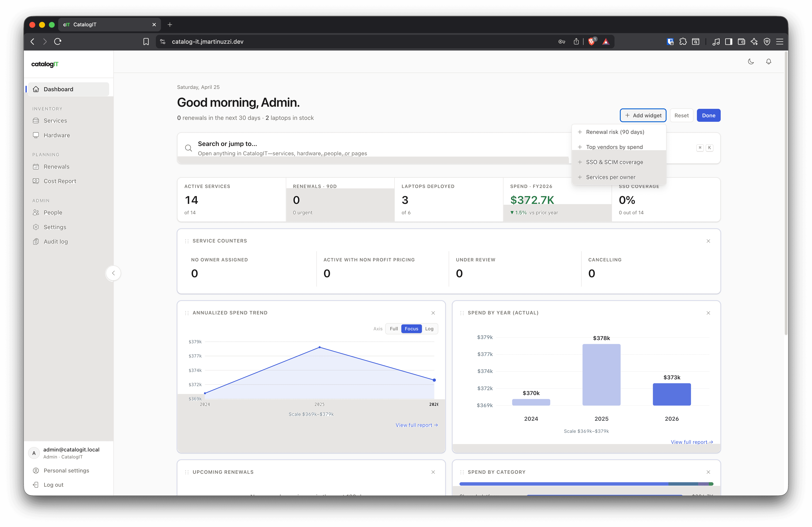Viewport: 812px width, 527px height.
Task: Click the 2025 bar in Spend by Year
Action: 601,375
